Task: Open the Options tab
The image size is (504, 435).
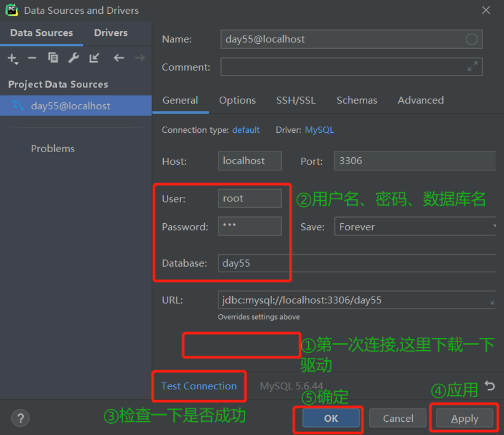Action: point(237,100)
